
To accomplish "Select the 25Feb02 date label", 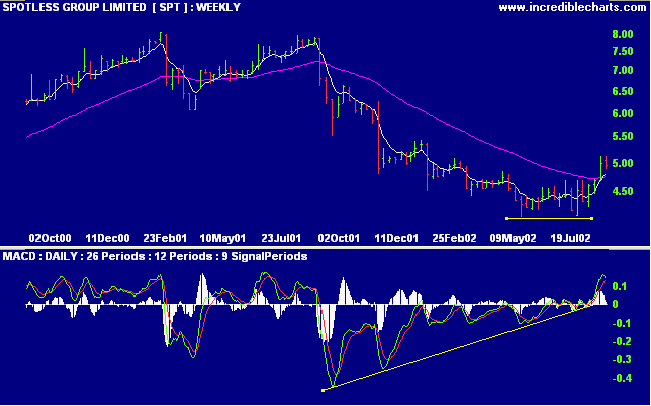I will click(454, 238).
